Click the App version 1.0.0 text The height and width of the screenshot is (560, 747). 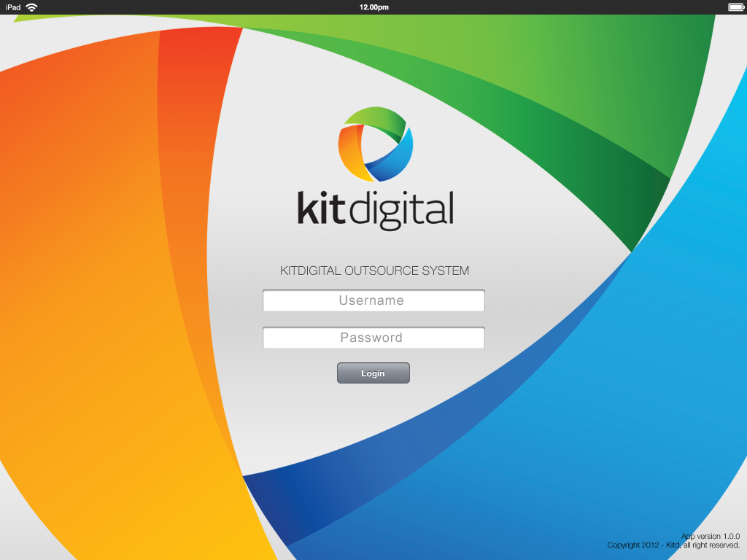click(711, 536)
